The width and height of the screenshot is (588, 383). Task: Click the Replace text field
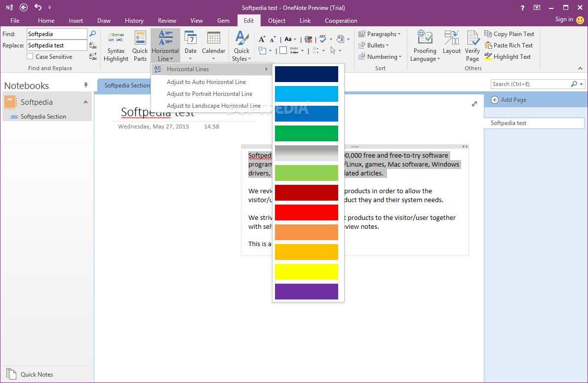[x=57, y=45]
